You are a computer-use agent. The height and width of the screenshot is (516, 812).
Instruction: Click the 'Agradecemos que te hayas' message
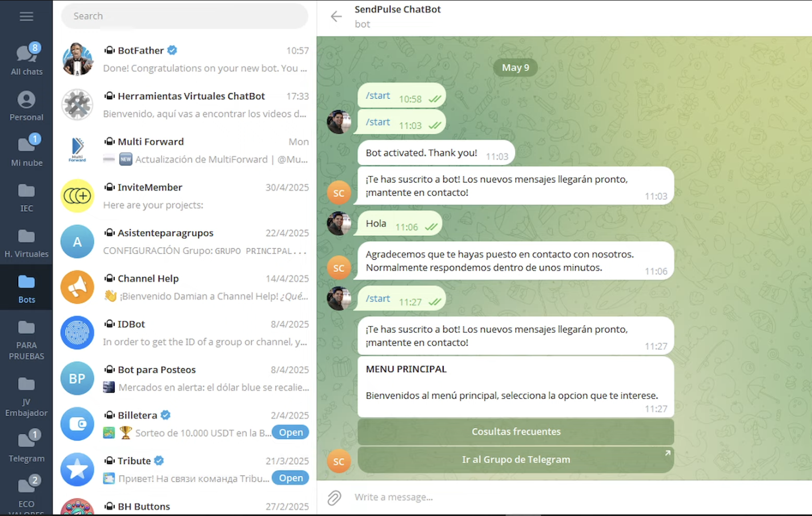pyautogui.click(x=516, y=261)
